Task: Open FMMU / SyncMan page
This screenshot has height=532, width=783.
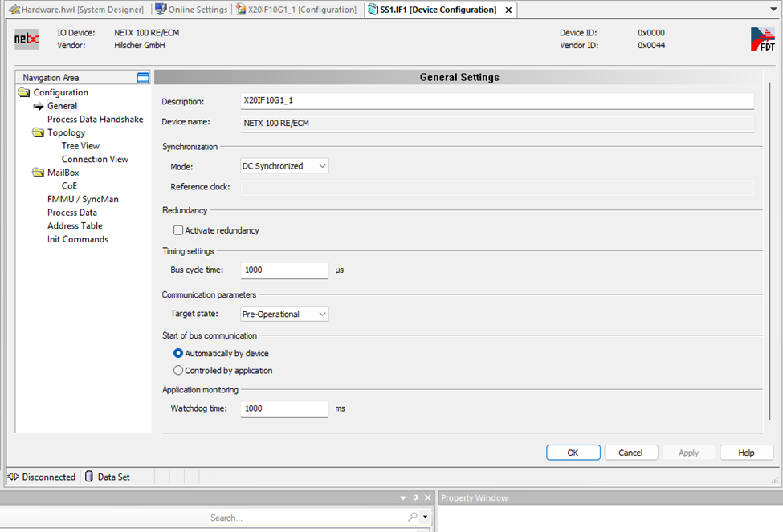Action: pos(83,199)
